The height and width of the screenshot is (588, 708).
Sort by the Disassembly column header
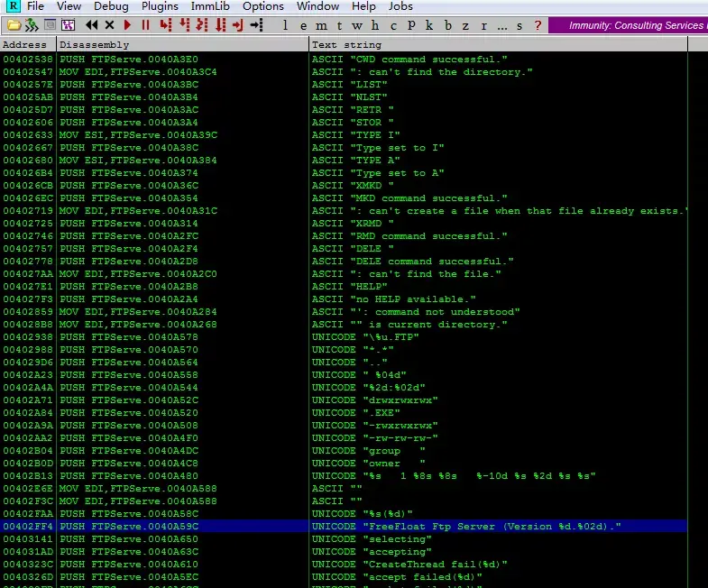coord(182,45)
